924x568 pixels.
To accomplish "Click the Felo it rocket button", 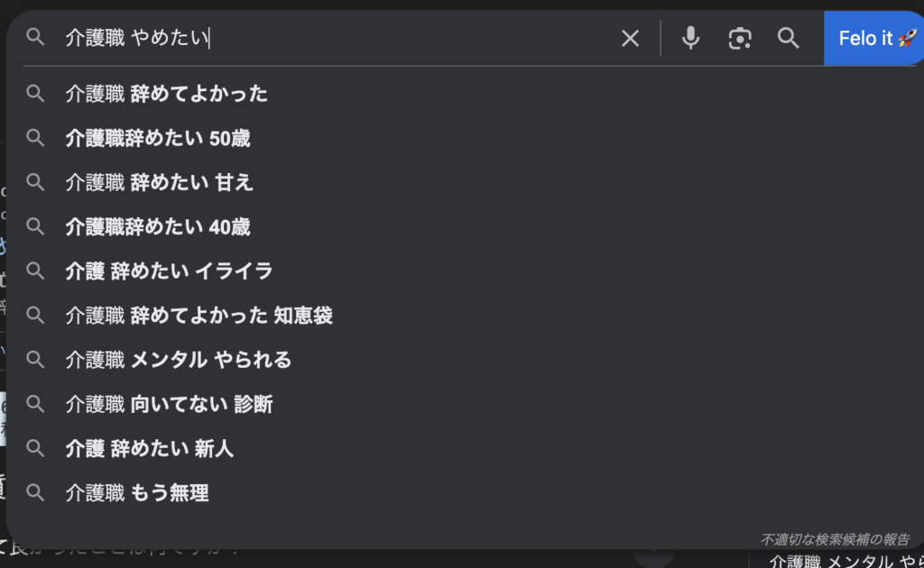I will click(873, 38).
